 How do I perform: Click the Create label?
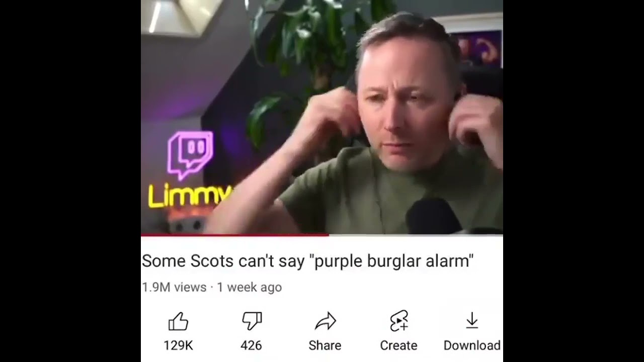[398, 345]
